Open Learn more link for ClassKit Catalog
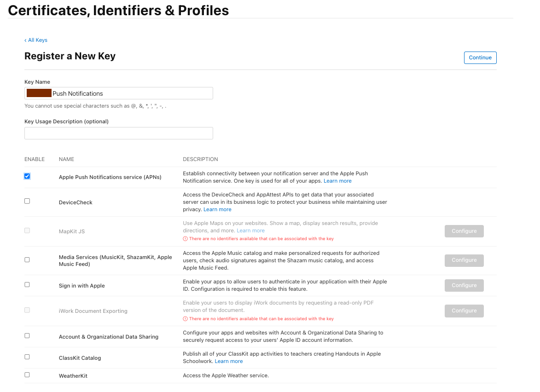 [x=229, y=361]
